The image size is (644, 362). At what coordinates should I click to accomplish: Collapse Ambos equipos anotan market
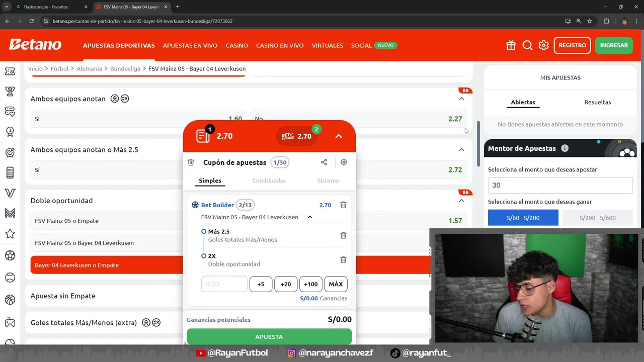click(x=461, y=99)
